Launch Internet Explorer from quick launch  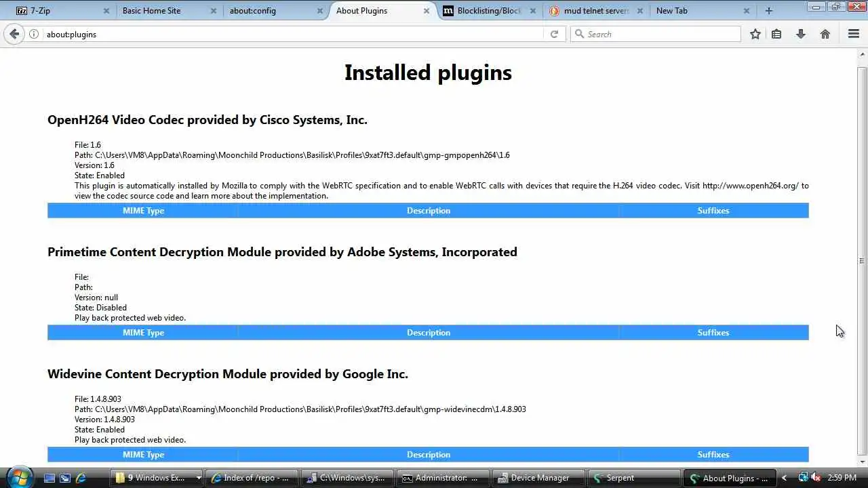click(81, 478)
